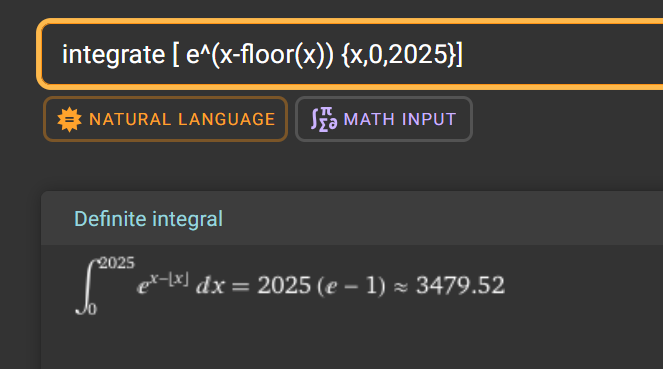Click the approximately-equal sign in the result
Image resolution: width=663 pixels, height=369 pixels.
click(x=401, y=287)
